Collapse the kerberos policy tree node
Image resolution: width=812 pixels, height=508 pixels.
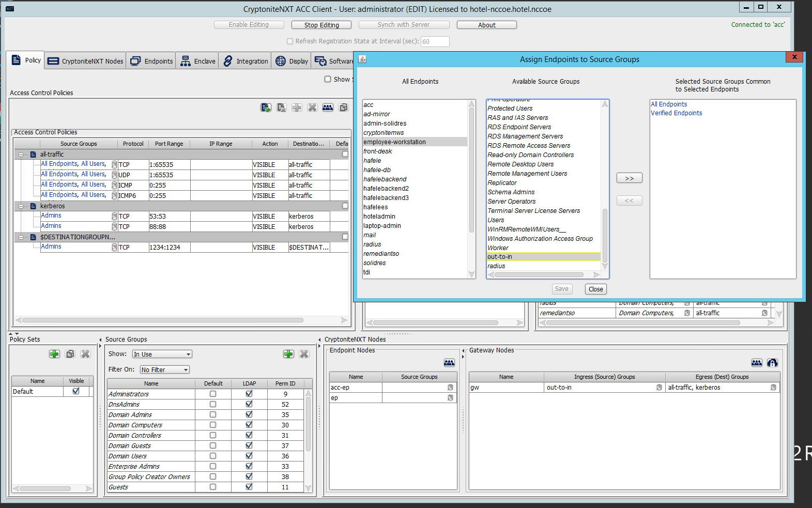point(21,206)
